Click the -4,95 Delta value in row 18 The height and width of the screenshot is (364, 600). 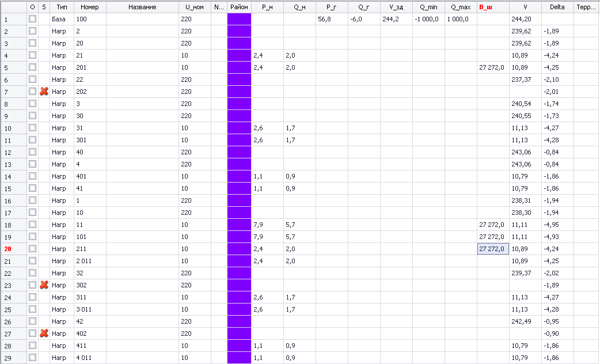pyautogui.click(x=551, y=225)
